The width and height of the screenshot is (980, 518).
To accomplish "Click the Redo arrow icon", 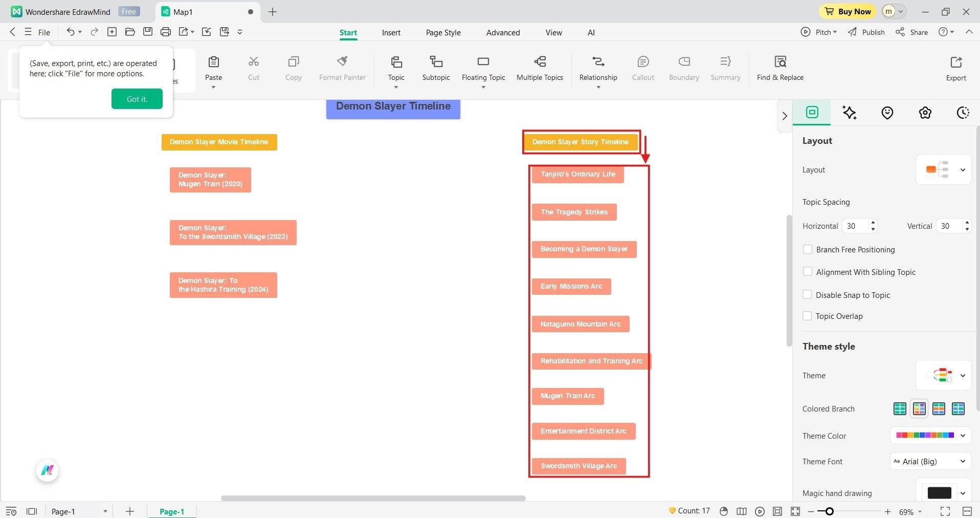I will pyautogui.click(x=94, y=32).
